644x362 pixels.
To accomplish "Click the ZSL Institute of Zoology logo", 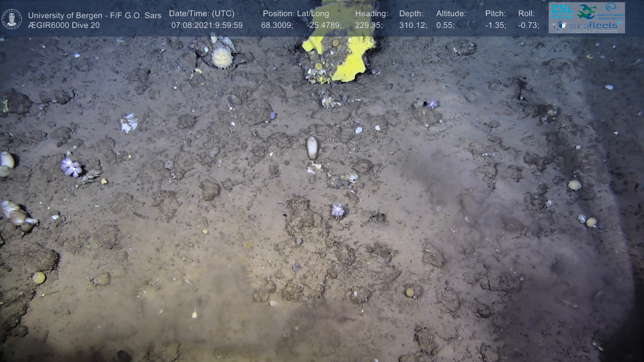I will click(562, 12).
